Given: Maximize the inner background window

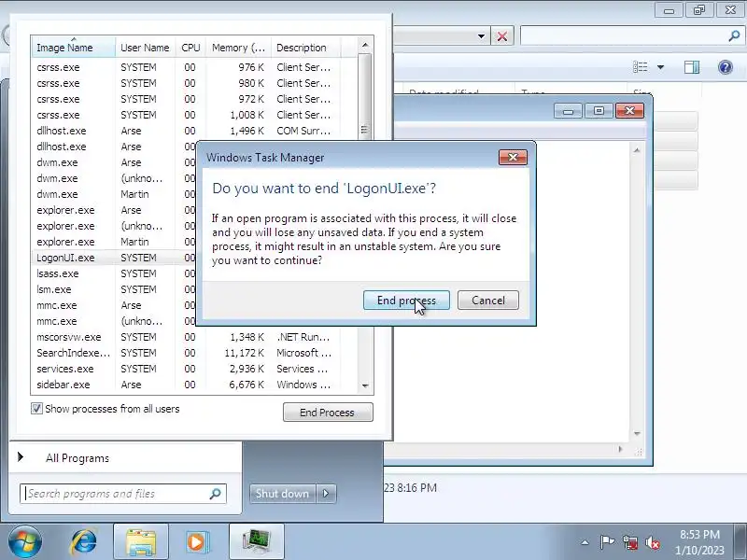Looking at the screenshot, I should (x=599, y=111).
